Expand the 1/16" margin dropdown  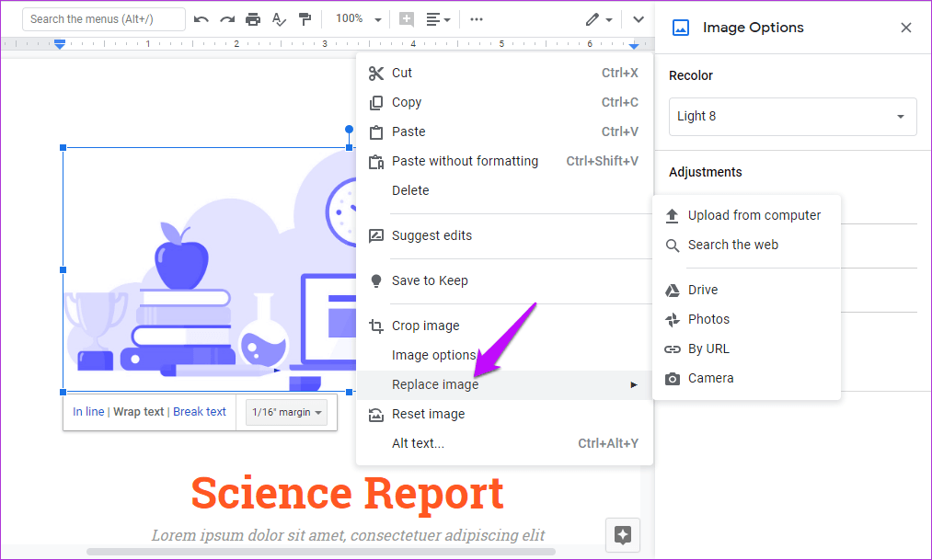tap(286, 413)
